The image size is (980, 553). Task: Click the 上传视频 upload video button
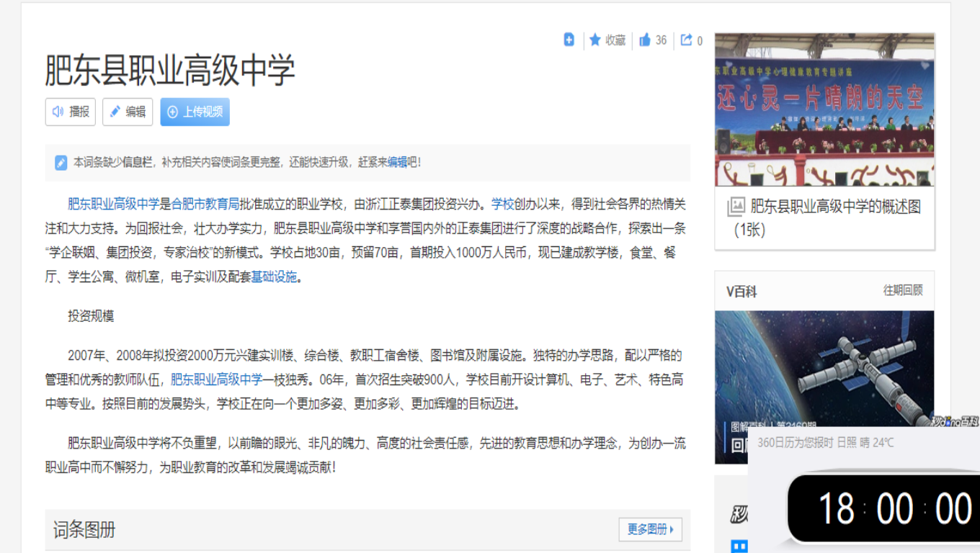(195, 112)
